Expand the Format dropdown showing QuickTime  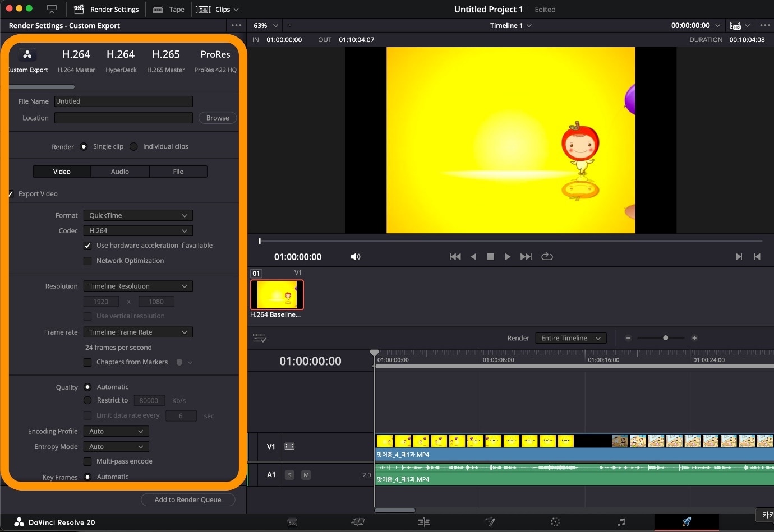(138, 216)
